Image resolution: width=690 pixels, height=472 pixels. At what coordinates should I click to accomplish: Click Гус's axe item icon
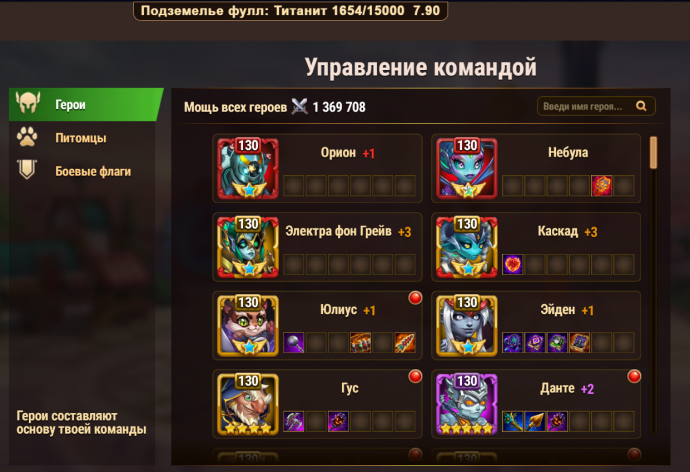294,421
